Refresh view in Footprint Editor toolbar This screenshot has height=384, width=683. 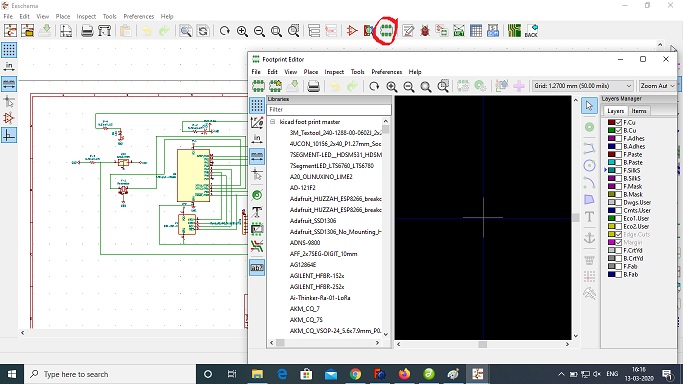pyautogui.click(x=374, y=86)
